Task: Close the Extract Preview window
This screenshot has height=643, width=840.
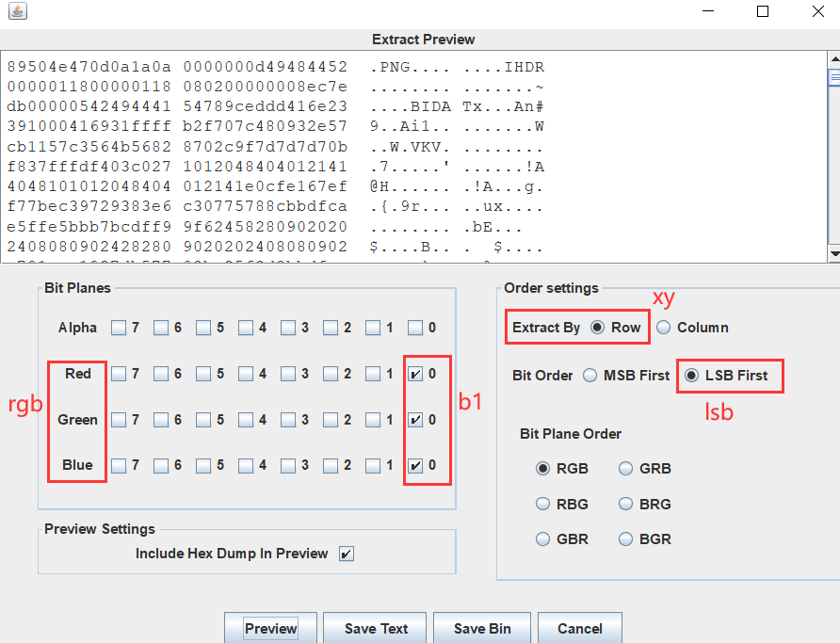Action: coord(818,11)
